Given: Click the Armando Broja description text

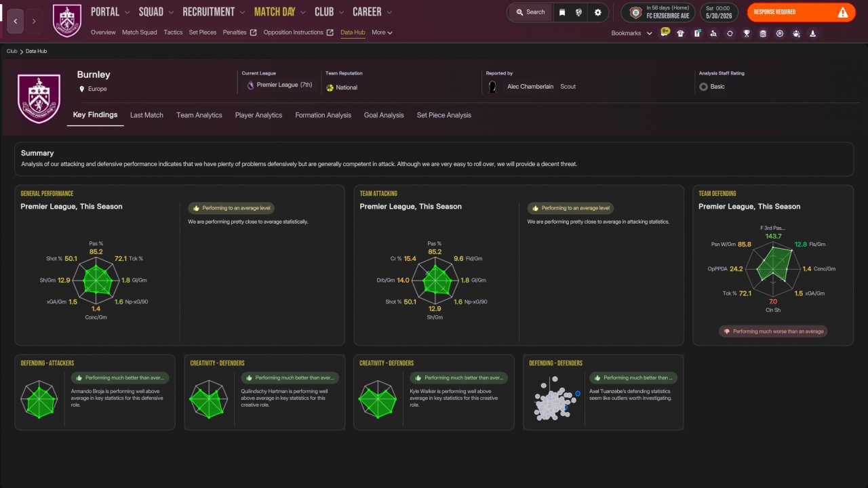Looking at the screenshot, I should point(117,398).
